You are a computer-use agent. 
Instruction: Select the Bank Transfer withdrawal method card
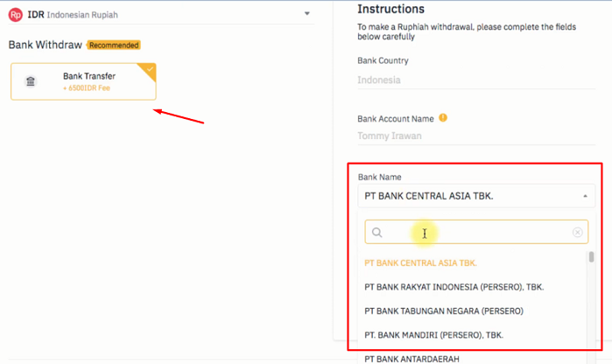(83, 81)
